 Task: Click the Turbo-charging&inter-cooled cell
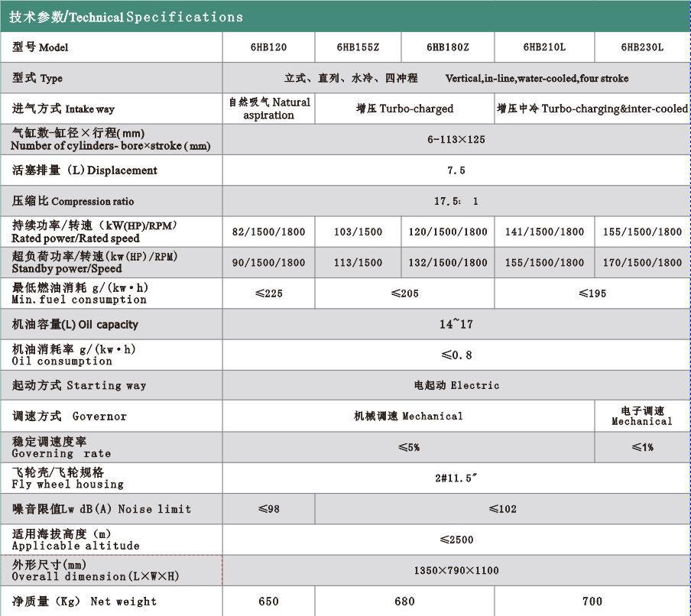coord(592,109)
